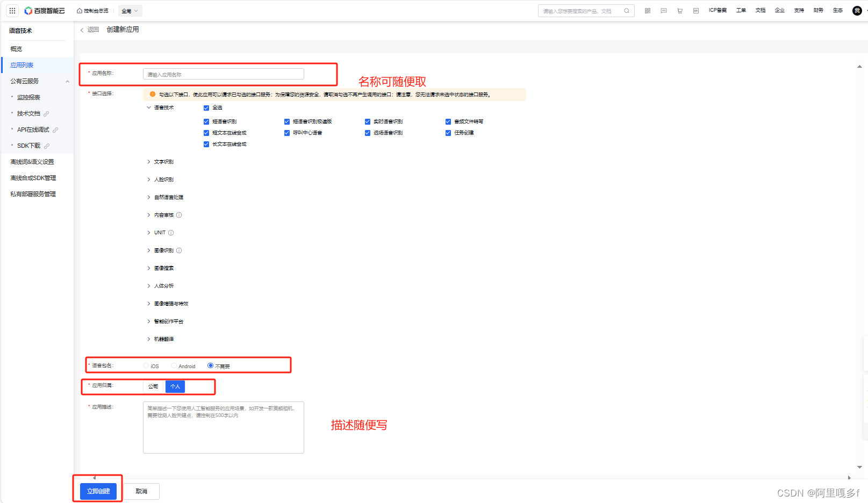This screenshot has width=868, height=503.
Task: Select the iOS radio button
Action: click(x=146, y=365)
